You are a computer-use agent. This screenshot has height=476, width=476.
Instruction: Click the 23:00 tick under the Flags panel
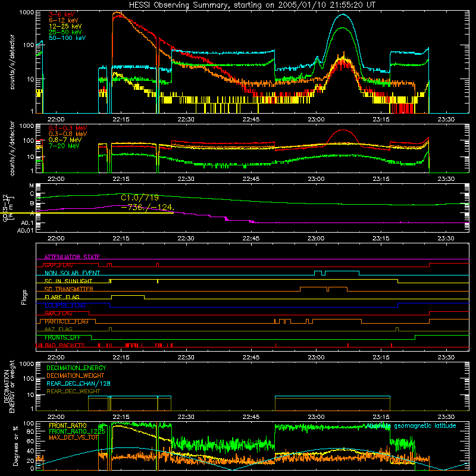pos(316,358)
